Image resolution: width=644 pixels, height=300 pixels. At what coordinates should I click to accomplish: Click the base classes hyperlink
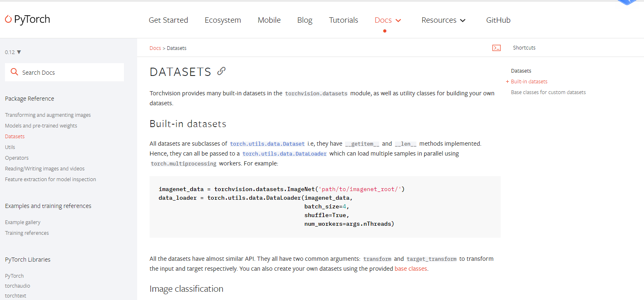pos(411,269)
